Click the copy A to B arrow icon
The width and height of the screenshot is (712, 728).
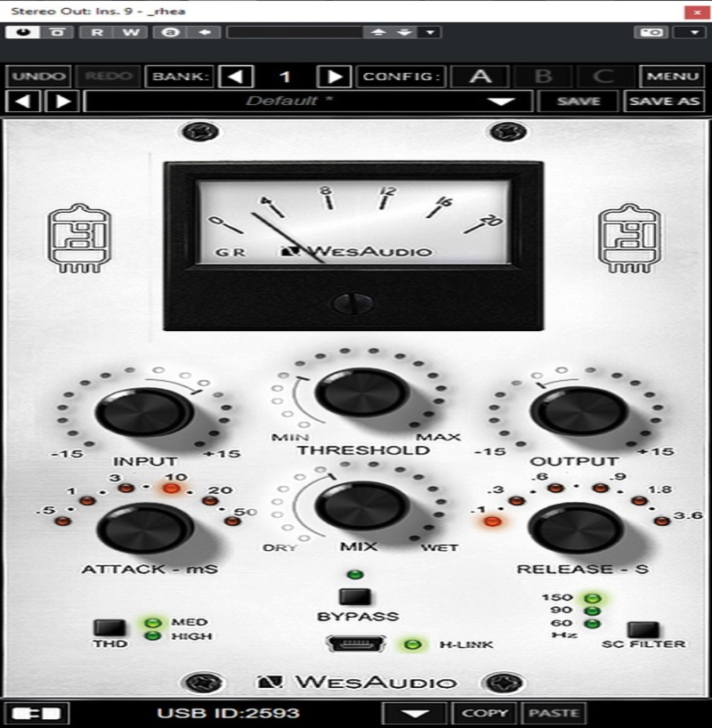coord(205,33)
